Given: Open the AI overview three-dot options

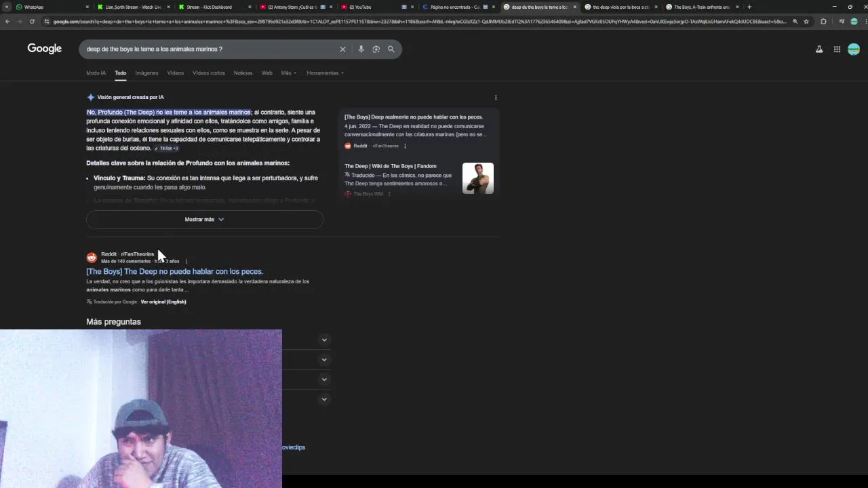Looking at the screenshot, I should click(496, 97).
